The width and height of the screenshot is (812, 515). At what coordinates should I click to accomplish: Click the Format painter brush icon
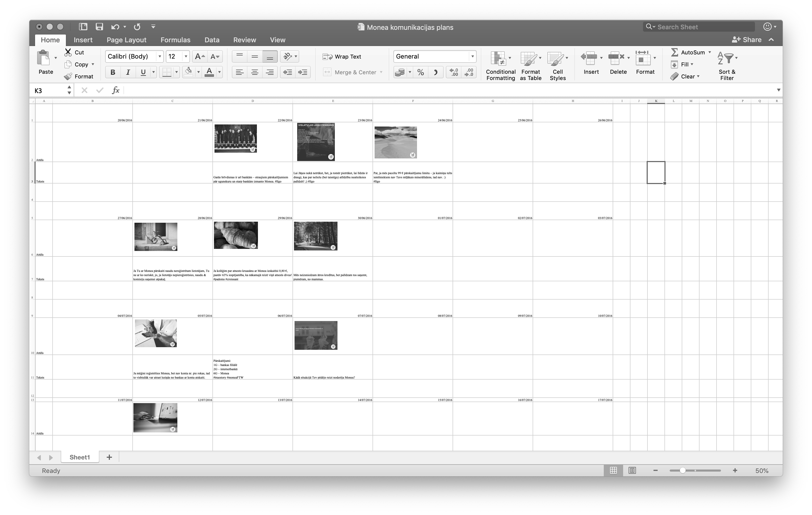coord(68,77)
